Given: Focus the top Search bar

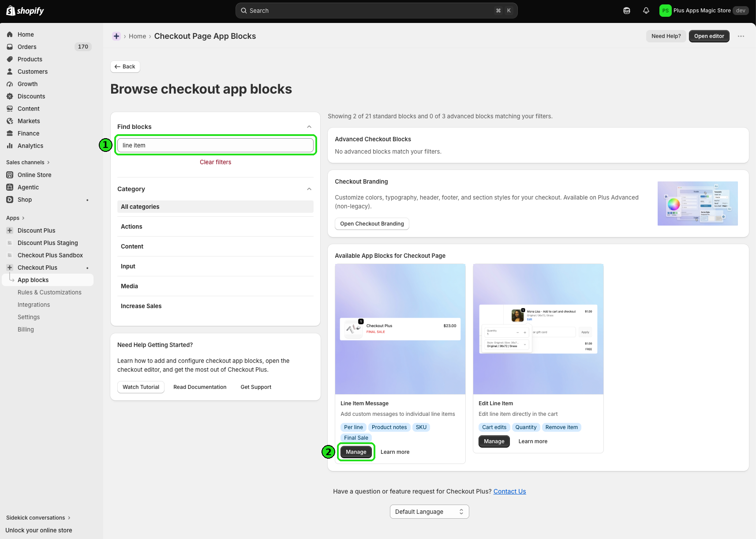Looking at the screenshot, I should (376, 11).
